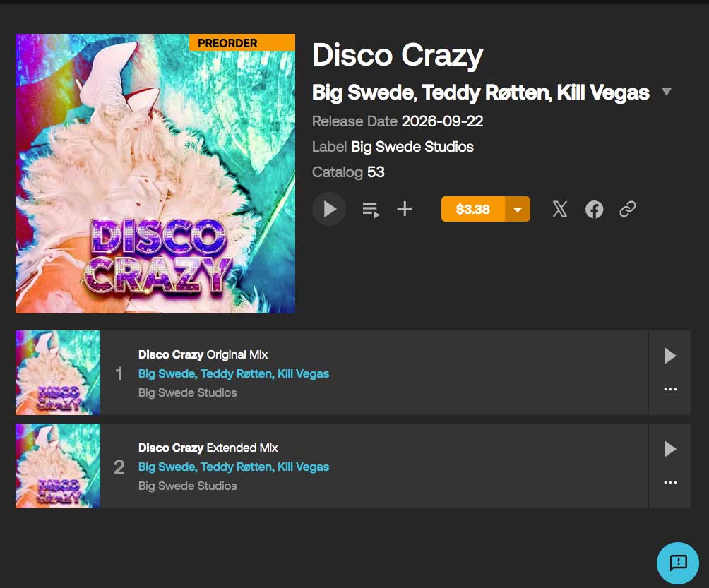Select Extended Mix track thumbnail

pos(58,465)
